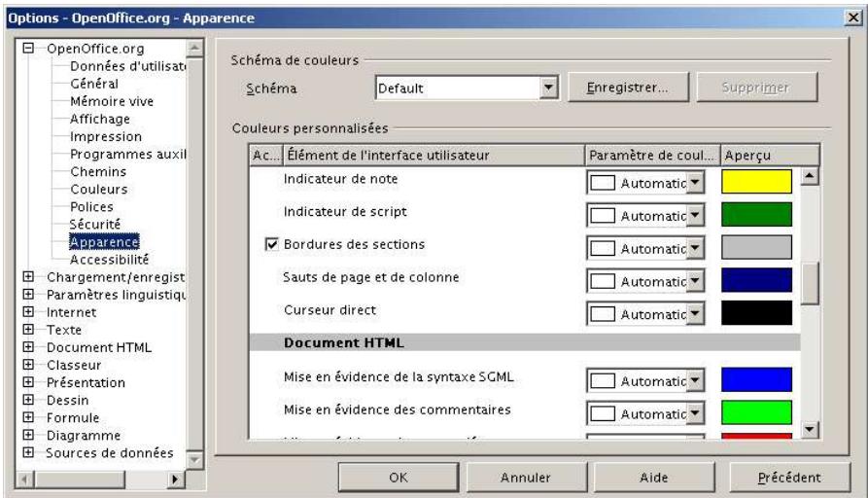
Task: Select the Général tree item
Action: click(x=94, y=84)
